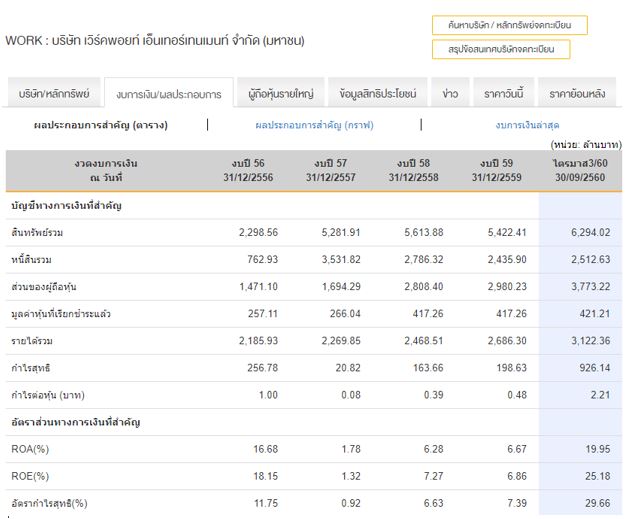The image size is (628, 519).
Task: Click the ค้นหาบริษัท / หลักทรัพย์จดทะเบียน button
Action: [x=509, y=25]
